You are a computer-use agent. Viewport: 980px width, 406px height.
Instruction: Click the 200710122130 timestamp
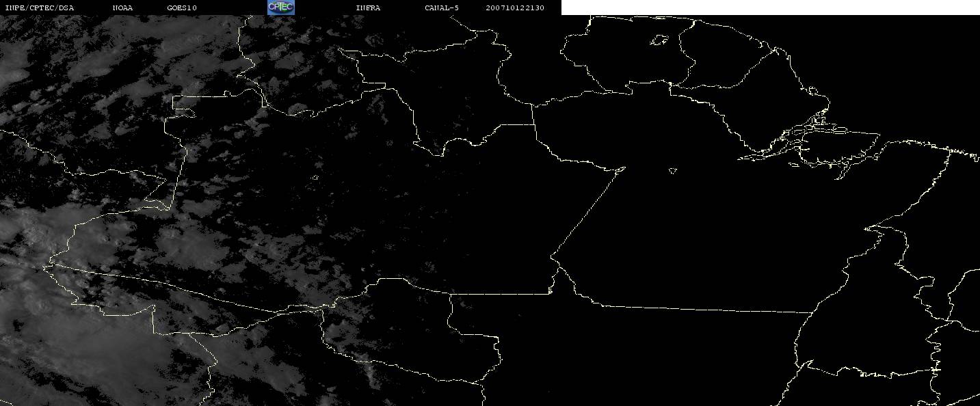515,8
